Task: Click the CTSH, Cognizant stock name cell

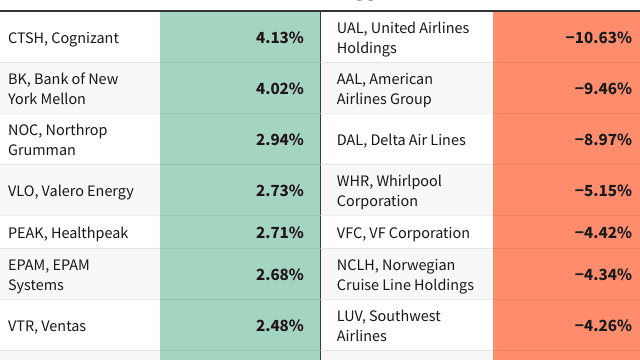Action: click(x=80, y=37)
